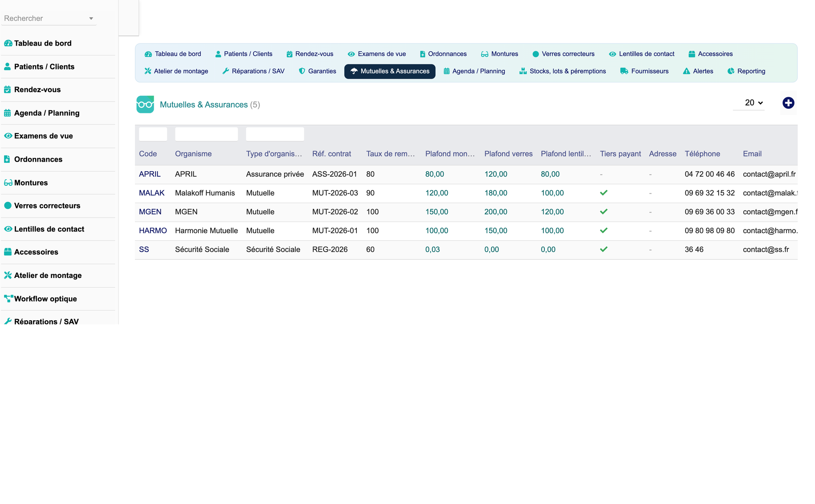Screen dimensions: 815x504
Task: Open the SS code link
Action: (x=144, y=249)
